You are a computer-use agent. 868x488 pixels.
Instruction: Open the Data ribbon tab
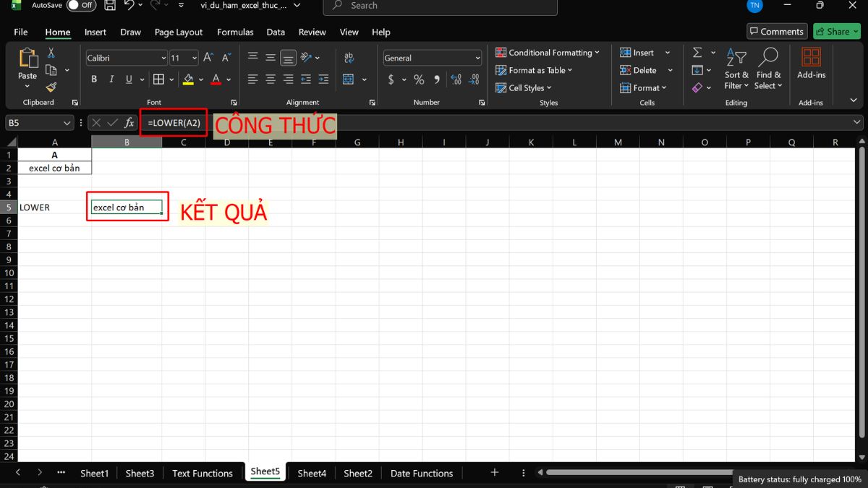(276, 32)
